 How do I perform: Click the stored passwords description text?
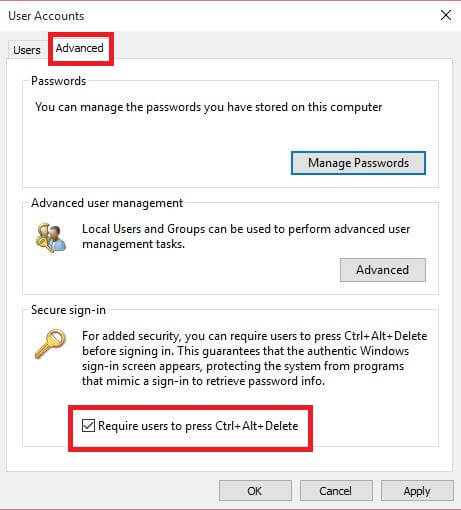[209, 107]
